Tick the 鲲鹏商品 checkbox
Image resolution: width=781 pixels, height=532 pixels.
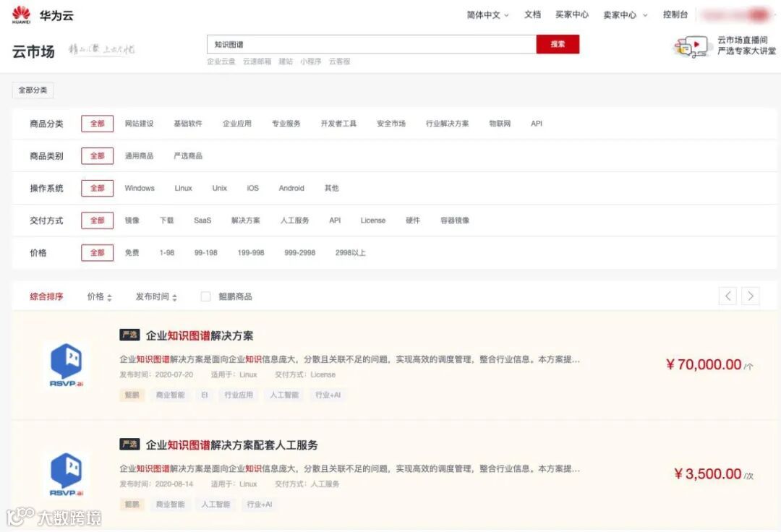(205, 296)
